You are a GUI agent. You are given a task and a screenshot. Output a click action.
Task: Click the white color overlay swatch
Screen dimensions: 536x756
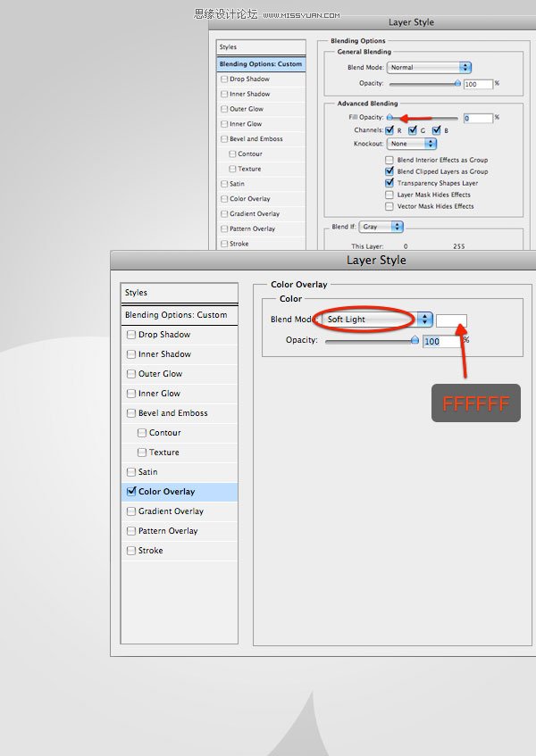[451, 320]
